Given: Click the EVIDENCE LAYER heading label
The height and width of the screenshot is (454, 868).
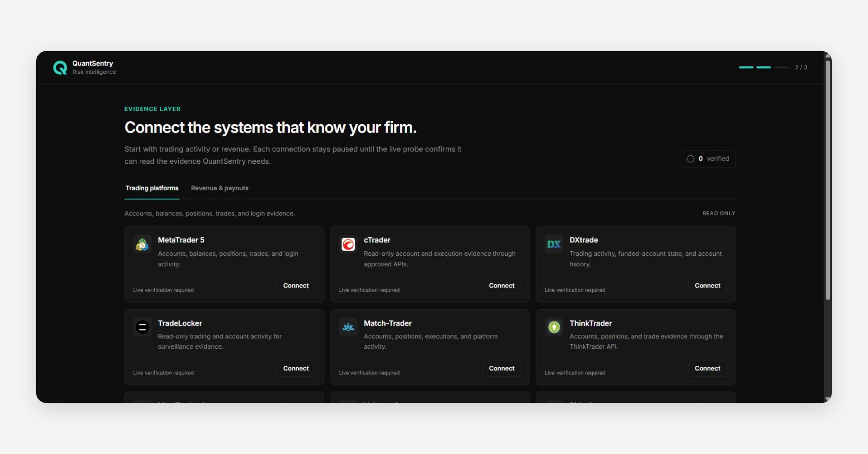Looking at the screenshot, I should (x=152, y=109).
